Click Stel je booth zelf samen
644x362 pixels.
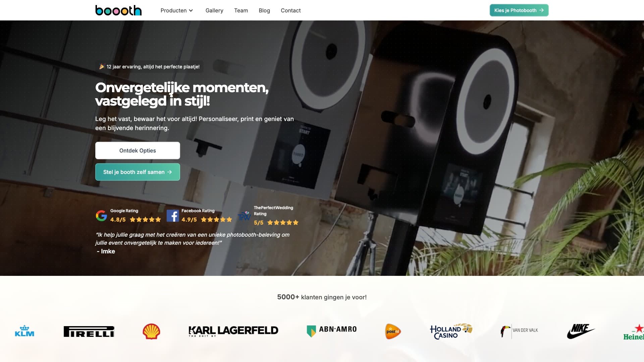138,172
